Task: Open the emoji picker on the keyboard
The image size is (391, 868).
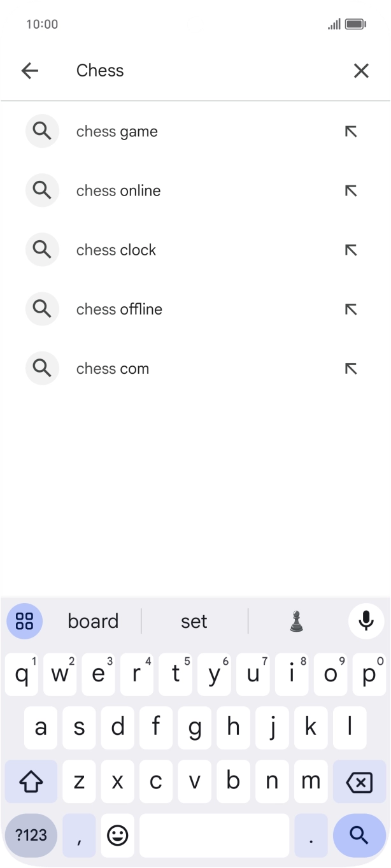Action: 118,835
